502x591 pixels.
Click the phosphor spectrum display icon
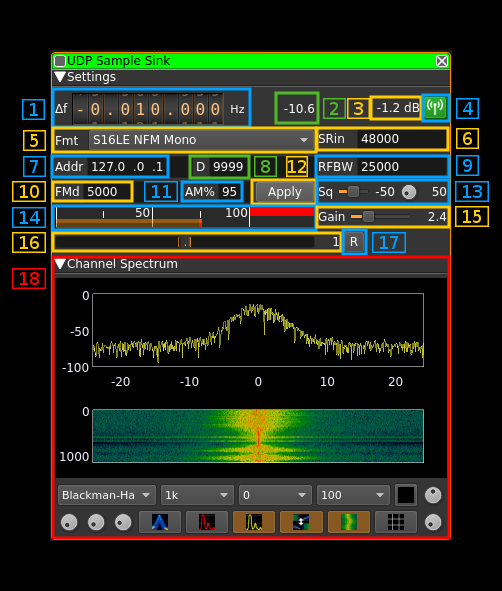coord(160,522)
